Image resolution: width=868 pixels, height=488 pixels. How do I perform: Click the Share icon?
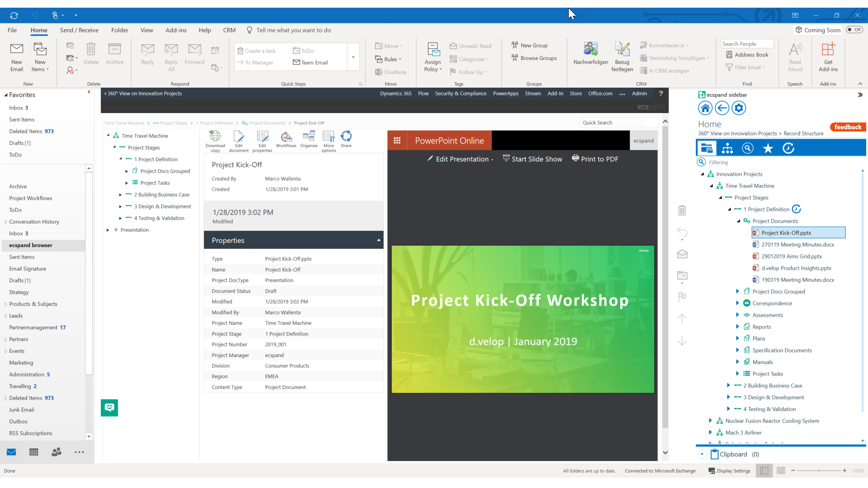pos(346,140)
